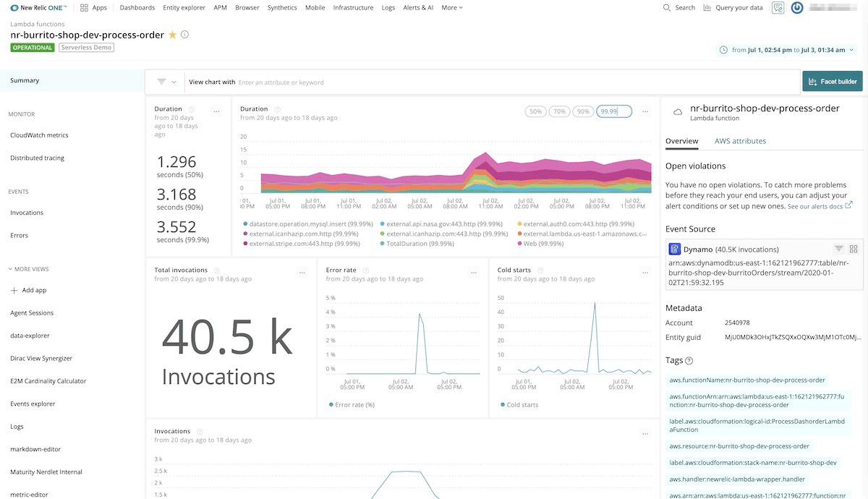Click the Dynamo event source icon
This screenshot has height=499, width=868.
point(676,249)
